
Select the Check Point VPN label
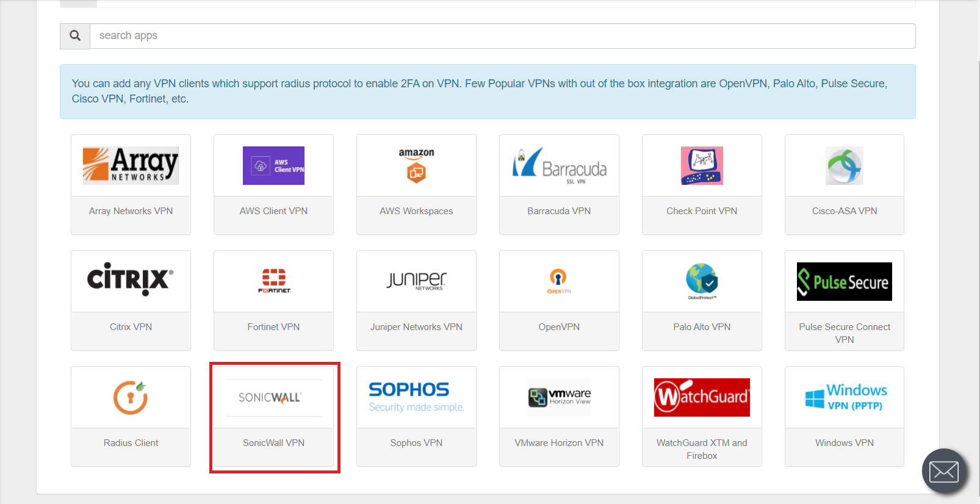tap(702, 211)
